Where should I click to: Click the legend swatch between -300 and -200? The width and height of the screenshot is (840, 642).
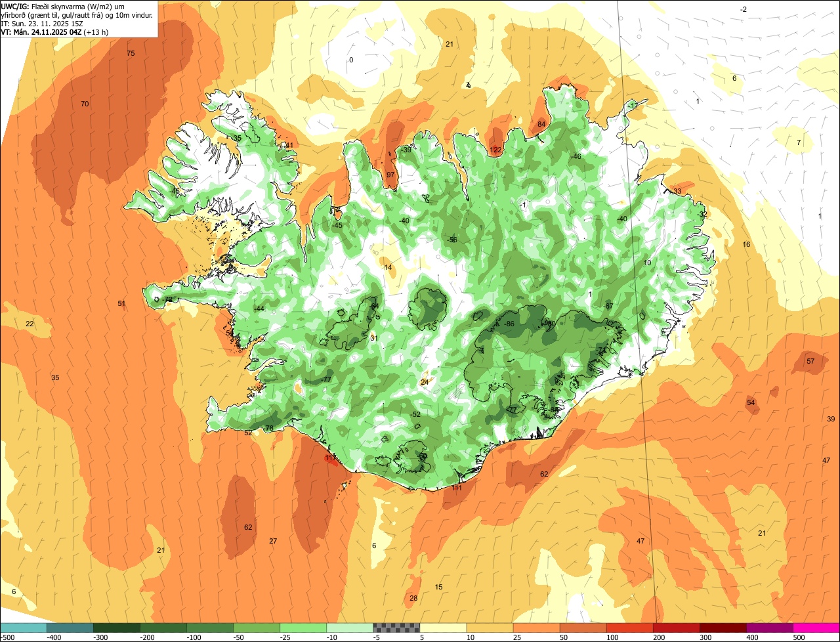(116, 628)
